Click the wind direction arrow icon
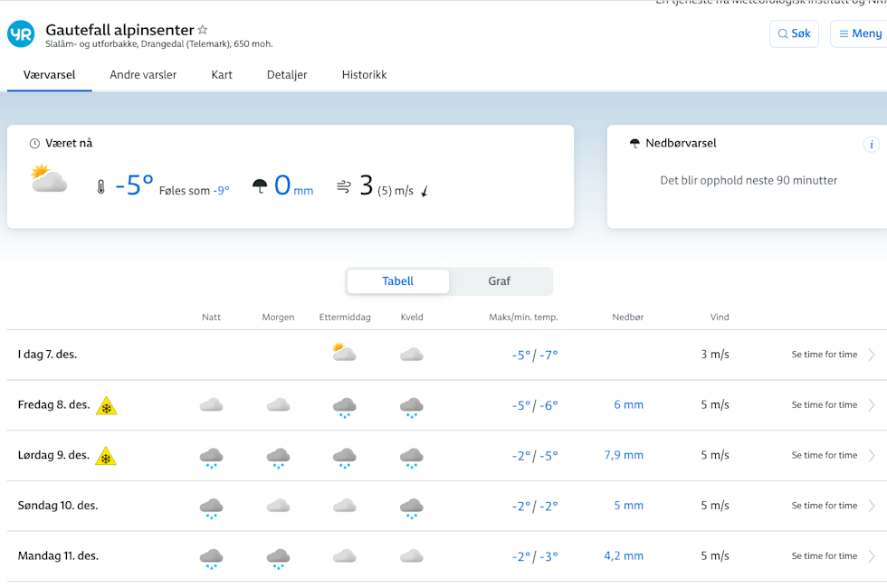The width and height of the screenshot is (887, 588). [424, 191]
